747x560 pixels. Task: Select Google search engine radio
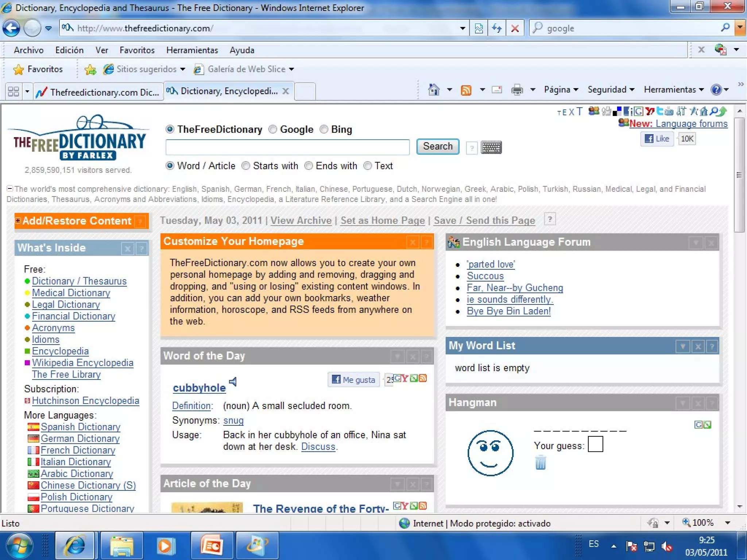pos(272,129)
